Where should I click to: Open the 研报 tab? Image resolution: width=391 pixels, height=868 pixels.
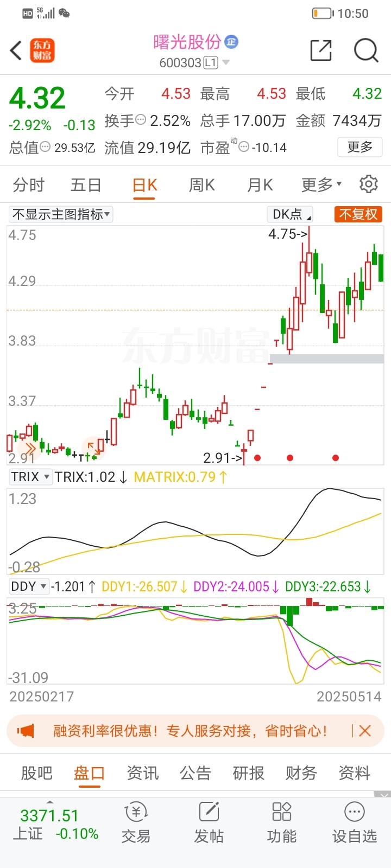249,773
